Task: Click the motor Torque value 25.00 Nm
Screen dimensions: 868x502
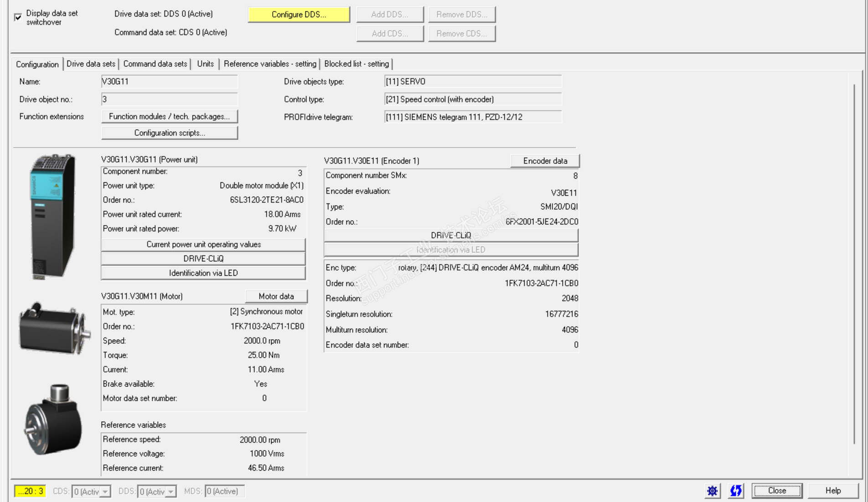Action: tap(263, 355)
